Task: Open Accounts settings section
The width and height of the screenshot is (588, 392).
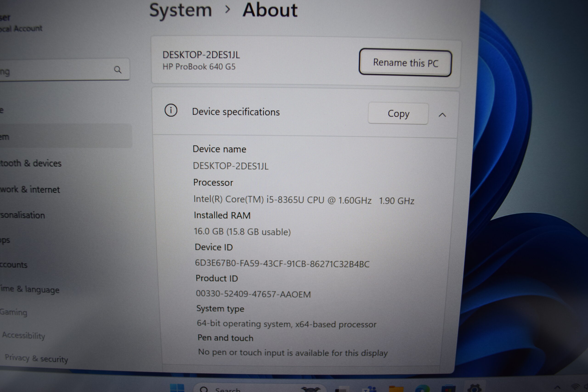Action: pyautogui.click(x=14, y=265)
